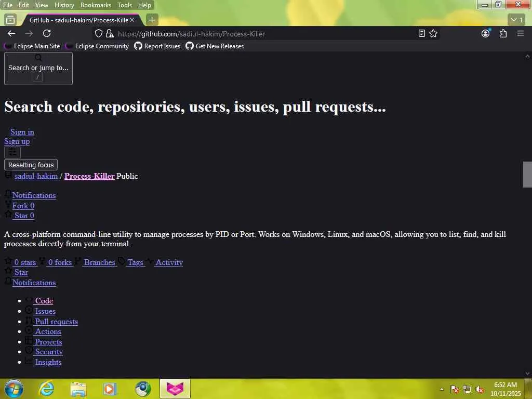Show hidden system tray icons
The height and width of the screenshot is (399, 532).
[x=442, y=390]
